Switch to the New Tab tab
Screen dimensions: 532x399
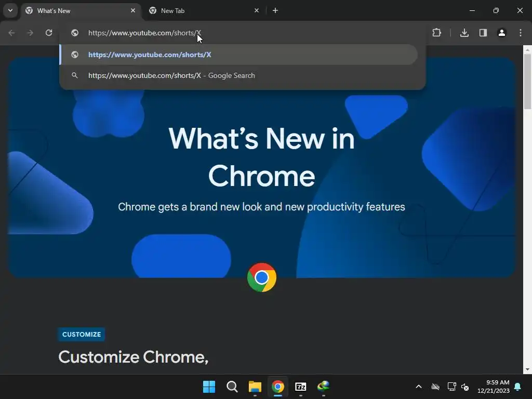[x=205, y=10]
